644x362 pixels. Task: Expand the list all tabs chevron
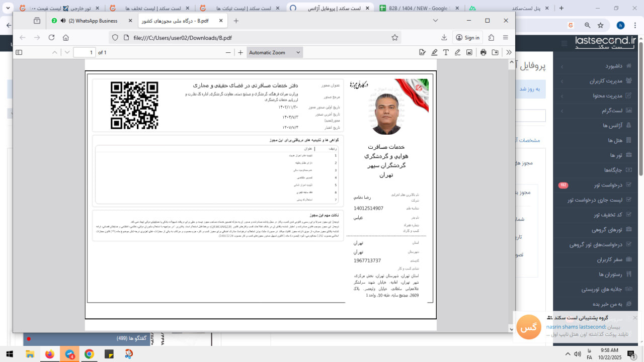436,21
